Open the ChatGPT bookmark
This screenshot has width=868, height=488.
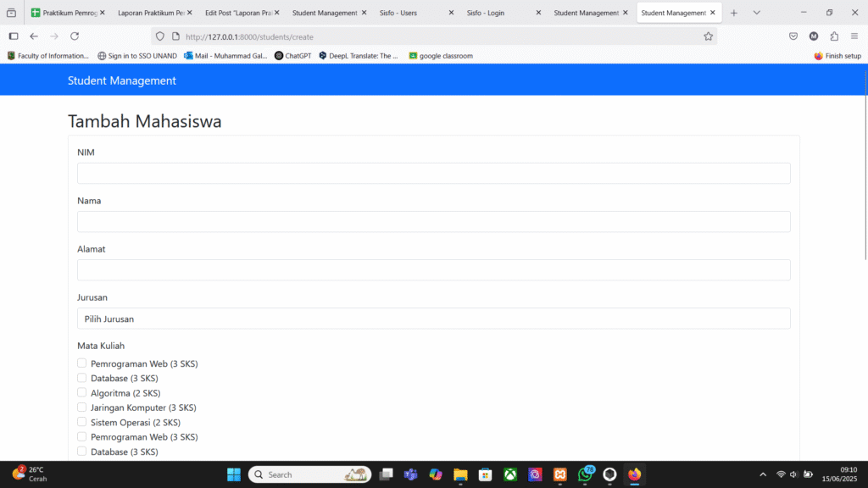292,56
